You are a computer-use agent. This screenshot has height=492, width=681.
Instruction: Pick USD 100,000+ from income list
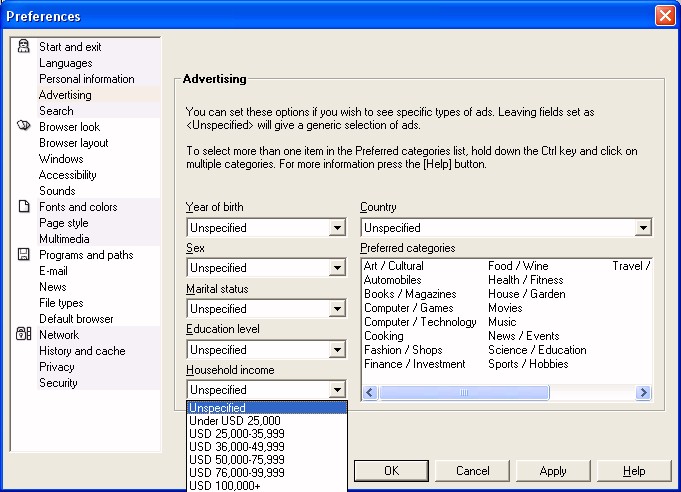point(224,485)
